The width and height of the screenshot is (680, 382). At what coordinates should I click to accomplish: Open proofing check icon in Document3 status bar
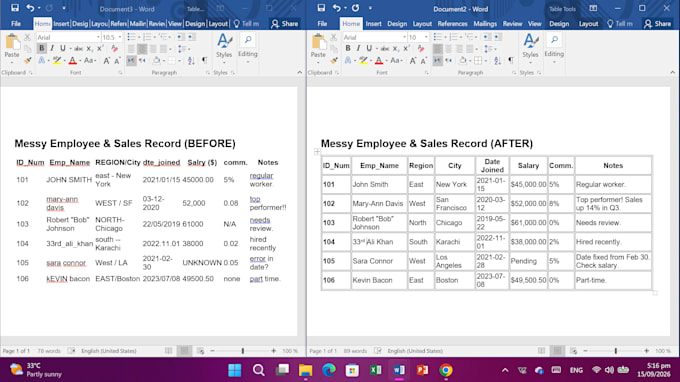coord(71,351)
